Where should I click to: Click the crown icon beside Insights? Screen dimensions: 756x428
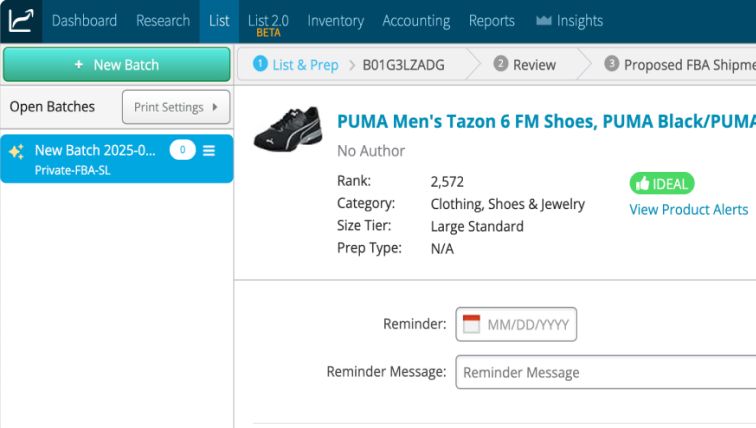pos(544,21)
